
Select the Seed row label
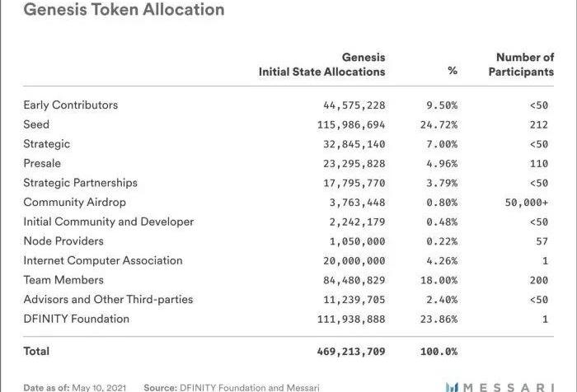36,124
